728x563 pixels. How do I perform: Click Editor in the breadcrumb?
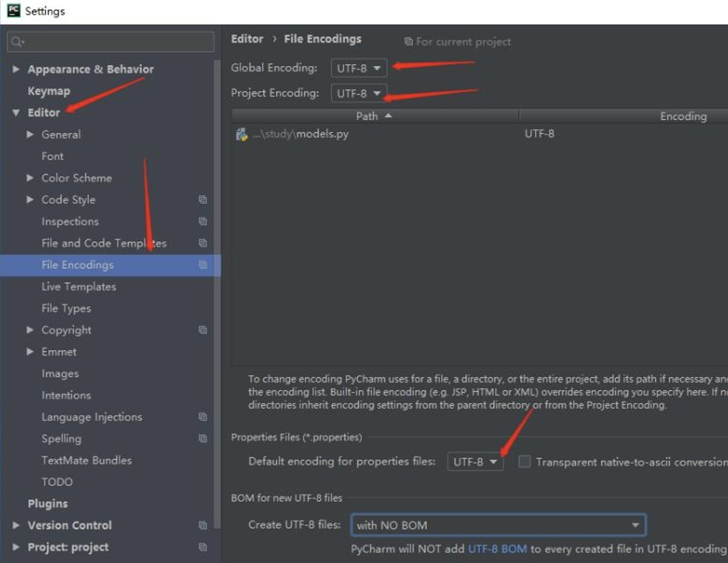tap(247, 39)
